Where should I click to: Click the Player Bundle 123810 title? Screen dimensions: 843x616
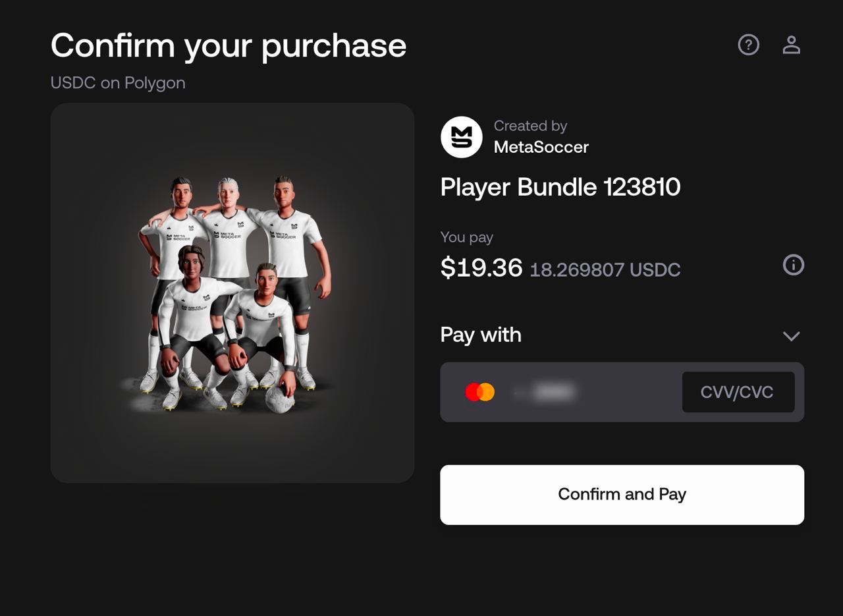coord(560,187)
